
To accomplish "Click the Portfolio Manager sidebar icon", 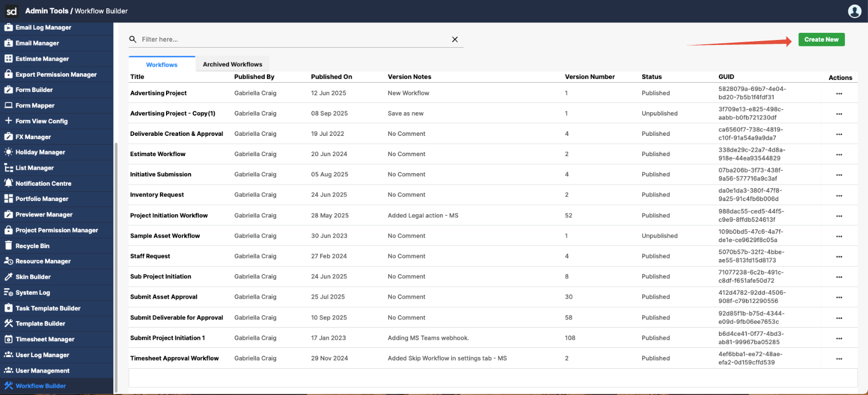I will [x=8, y=199].
